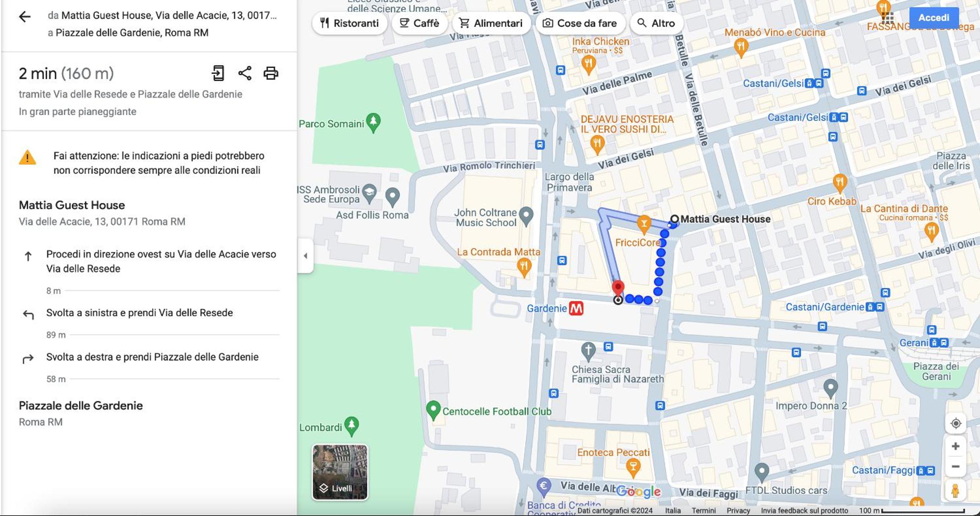Select La Contrada Matta restaurant marker

click(x=524, y=267)
